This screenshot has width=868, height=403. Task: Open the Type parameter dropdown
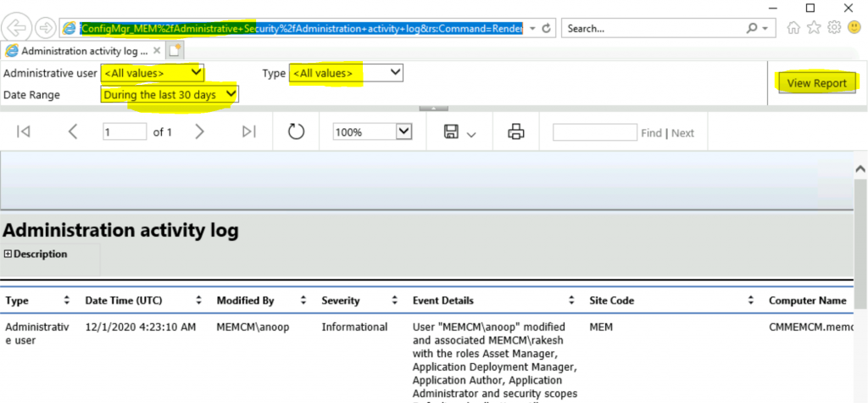[x=346, y=73]
